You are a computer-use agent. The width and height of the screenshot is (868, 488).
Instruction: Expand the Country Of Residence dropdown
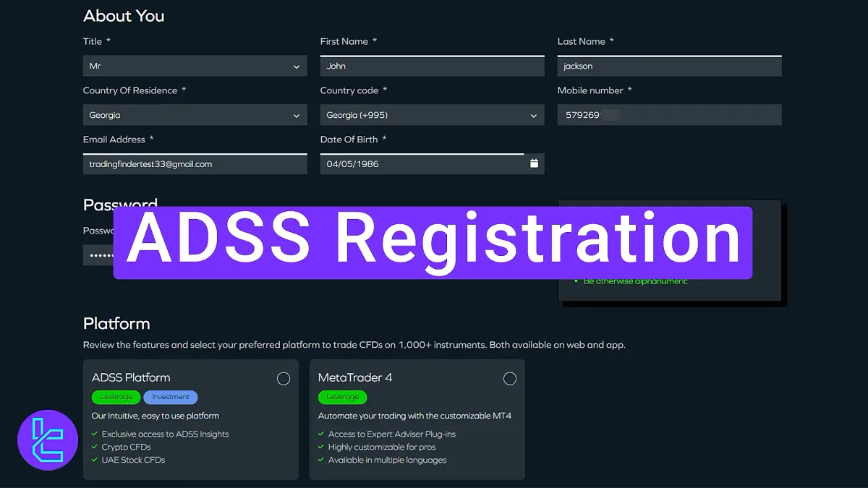coord(194,115)
